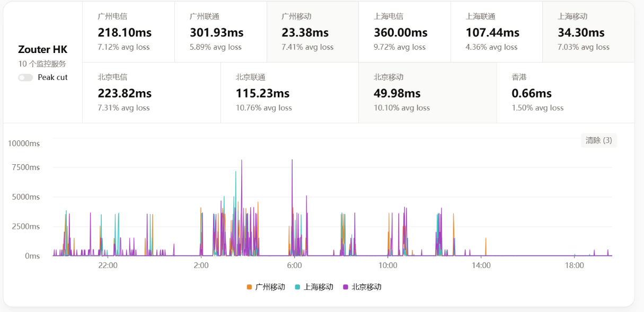Click the Zouter HK server title

point(42,50)
